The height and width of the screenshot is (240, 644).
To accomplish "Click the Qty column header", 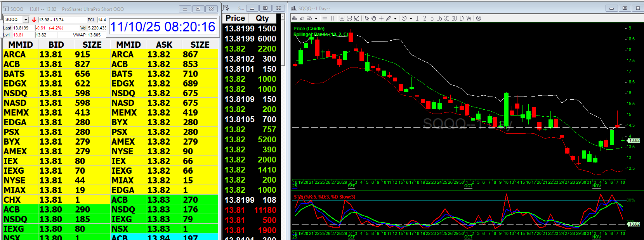I will 262,18.
